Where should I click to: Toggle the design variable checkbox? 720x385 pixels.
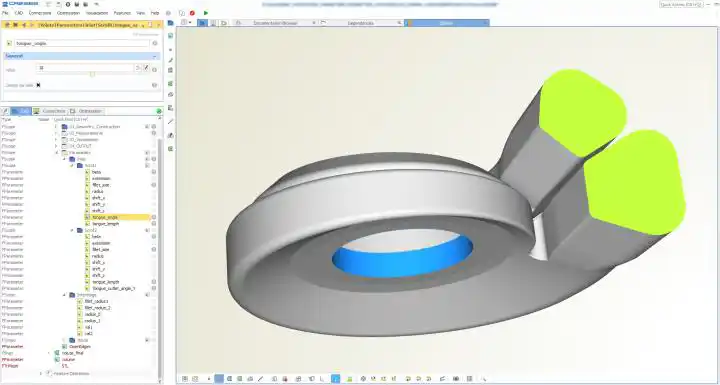click(x=39, y=85)
